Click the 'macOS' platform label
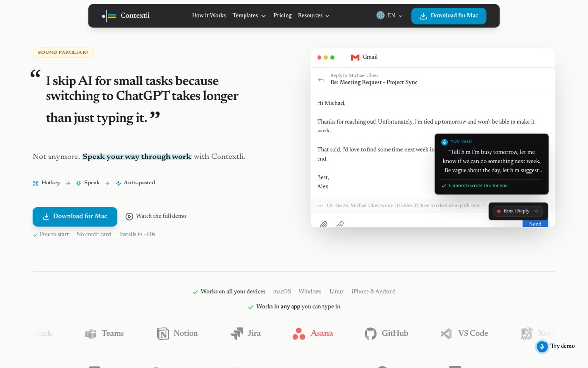This screenshot has height=368, width=588. click(282, 292)
